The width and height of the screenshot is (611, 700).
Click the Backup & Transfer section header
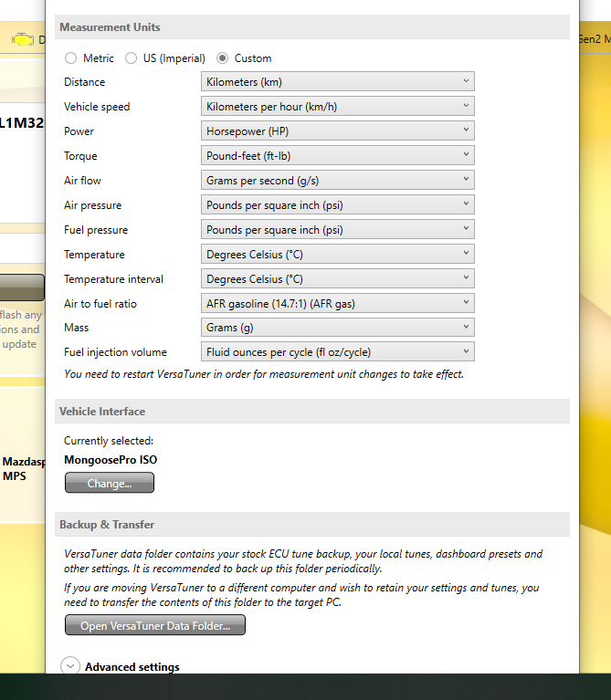click(312, 524)
